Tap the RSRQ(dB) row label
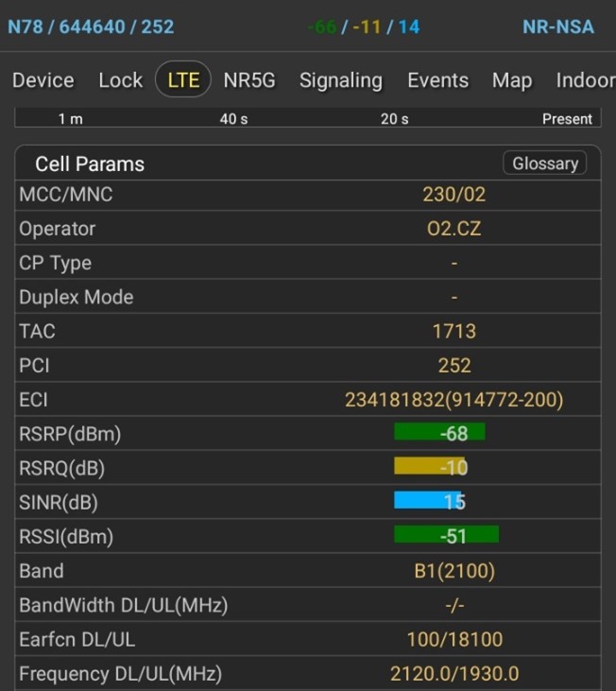Image resolution: width=616 pixels, height=691 pixels. pos(62,469)
